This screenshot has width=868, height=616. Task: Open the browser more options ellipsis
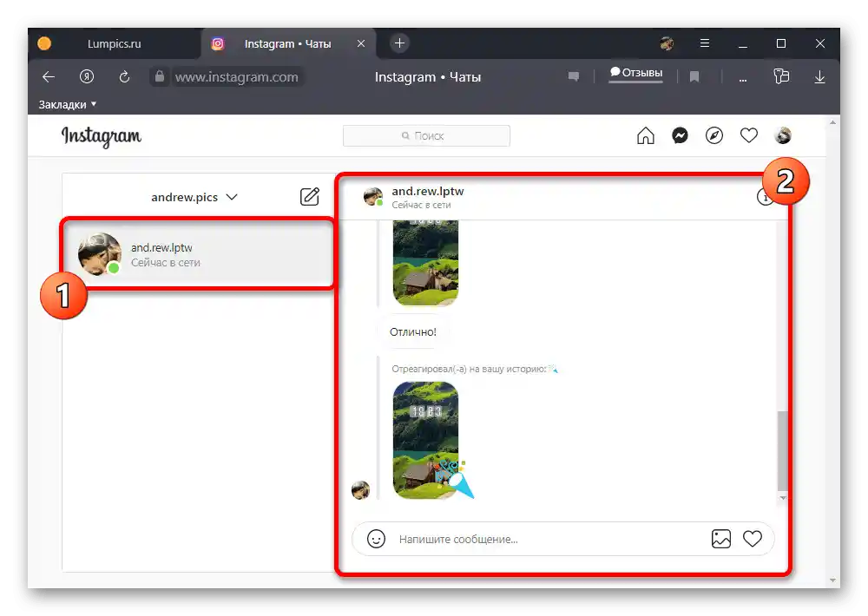tap(743, 79)
